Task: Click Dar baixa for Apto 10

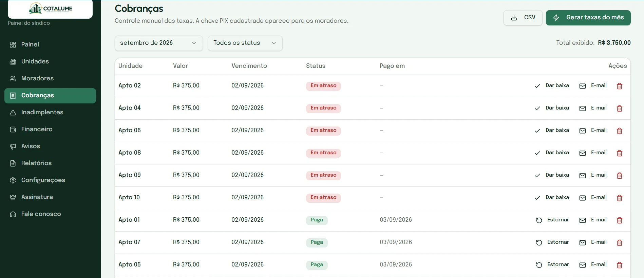Action: (552, 198)
